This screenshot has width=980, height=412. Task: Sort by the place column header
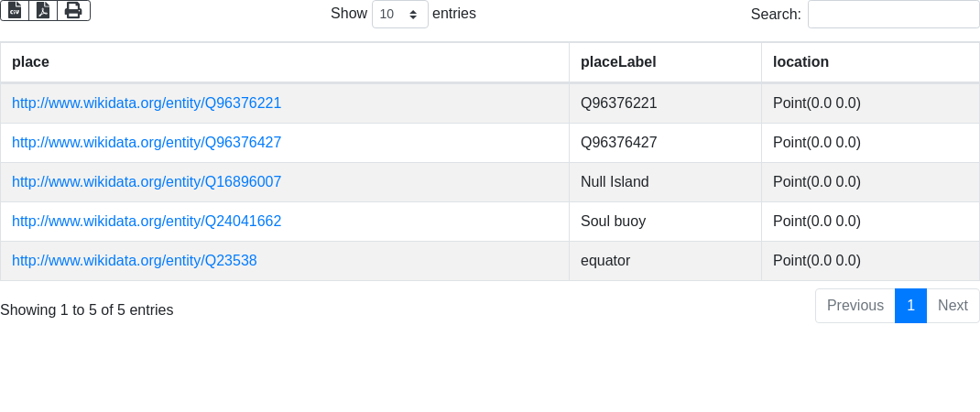tap(30, 62)
